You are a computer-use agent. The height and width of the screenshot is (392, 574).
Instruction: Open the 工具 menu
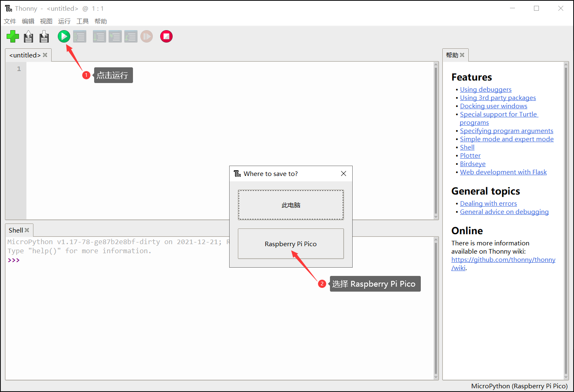pyautogui.click(x=83, y=21)
